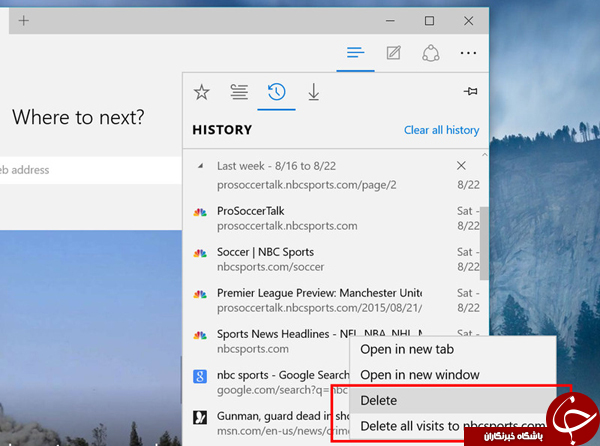Click the NBC icon beside Sports News Headlines

click(x=200, y=335)
